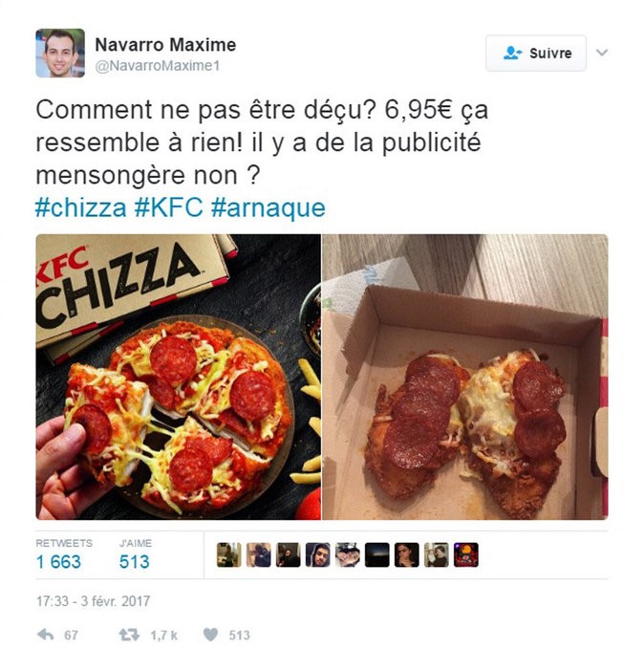Image resolution: width=644 pixels, height=651 pixels.
Task: Open the #chizza hashtag
Action: click(x=81, y=207)
